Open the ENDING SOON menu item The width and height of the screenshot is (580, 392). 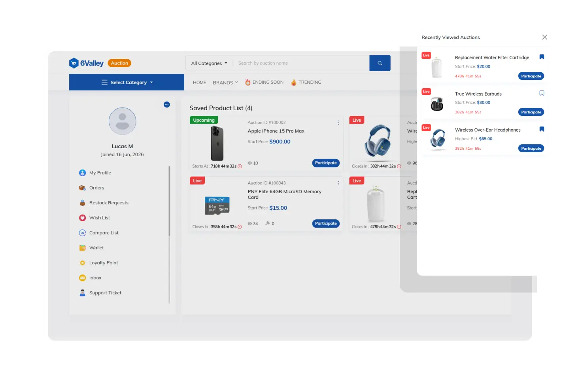click(264, 82)
